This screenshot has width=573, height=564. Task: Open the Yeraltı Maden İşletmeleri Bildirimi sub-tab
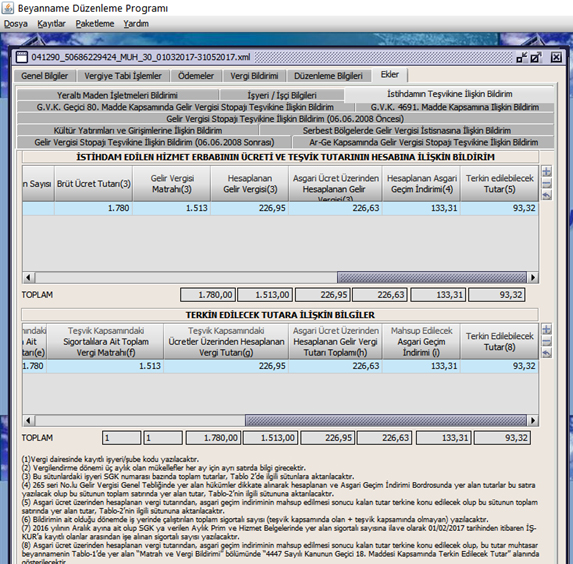(x=117, y=95)
